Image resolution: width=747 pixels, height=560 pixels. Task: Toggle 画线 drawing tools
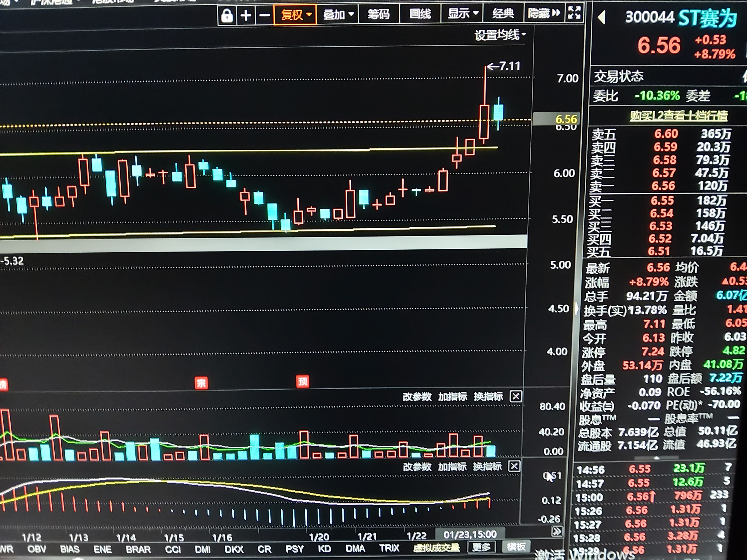pos(420,14)
